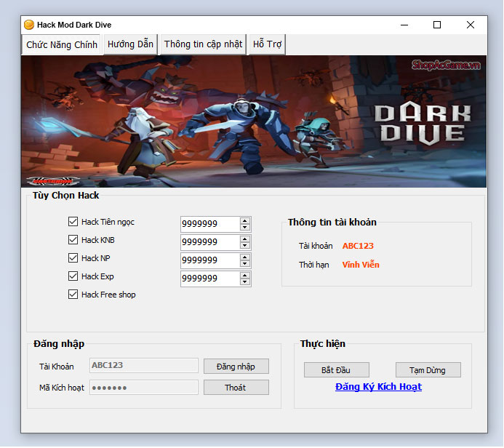
Task: Disable the Hack NP checkbox
Action: click(x=73, y=258)
